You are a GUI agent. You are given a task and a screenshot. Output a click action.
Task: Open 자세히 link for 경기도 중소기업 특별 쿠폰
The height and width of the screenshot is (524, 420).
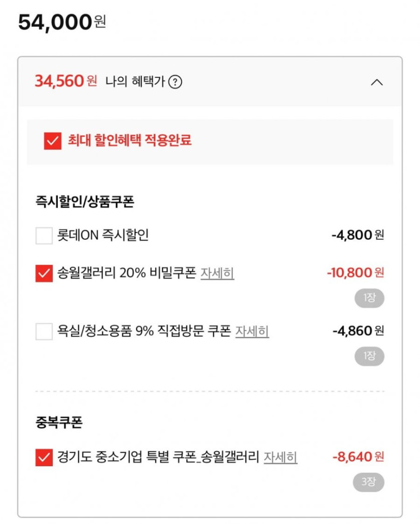pos(280,458)
